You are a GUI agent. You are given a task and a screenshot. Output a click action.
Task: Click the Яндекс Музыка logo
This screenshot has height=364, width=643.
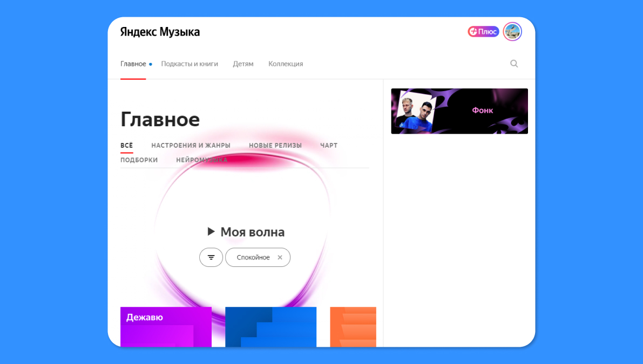tap(160, 32)
